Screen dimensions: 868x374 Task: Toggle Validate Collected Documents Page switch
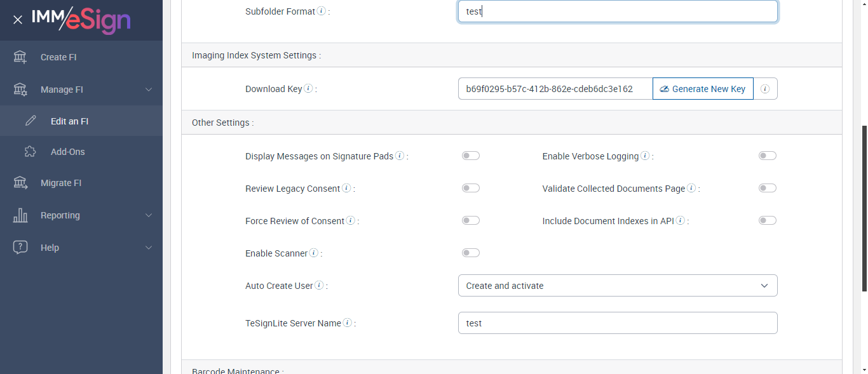click(x=767, y=188)
